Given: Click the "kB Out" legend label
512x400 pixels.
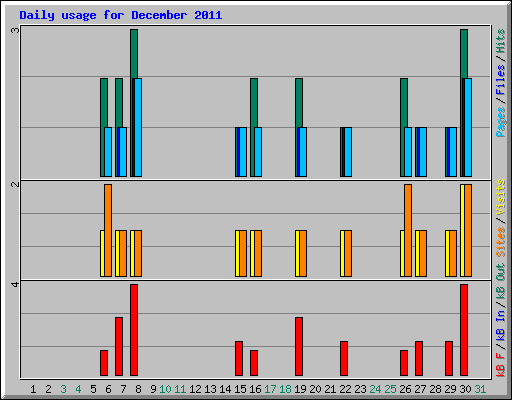Looking at the screenshot, I should pos(501,282).
